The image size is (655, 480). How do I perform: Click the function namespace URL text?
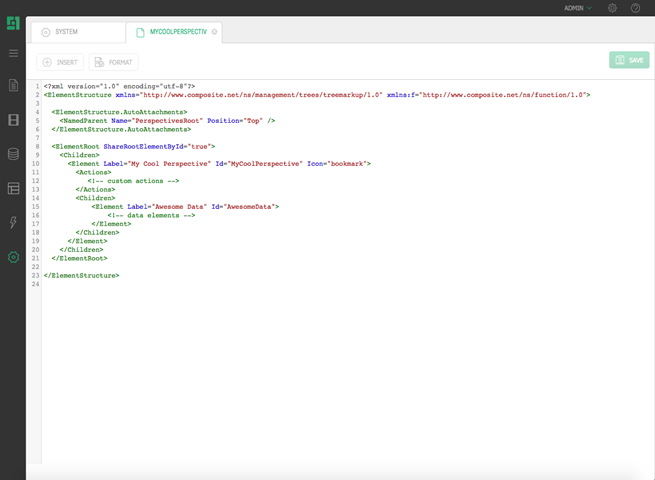pyautogui.click(x=503, y=95)
